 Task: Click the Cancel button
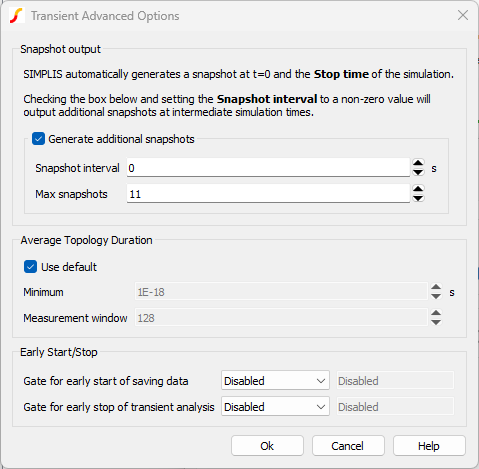click(348, 446)
